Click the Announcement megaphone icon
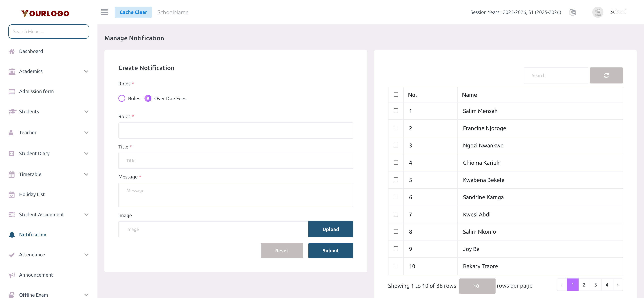Image resolution: width=644 pixels, height=298 pixels. tap(12, 275)
